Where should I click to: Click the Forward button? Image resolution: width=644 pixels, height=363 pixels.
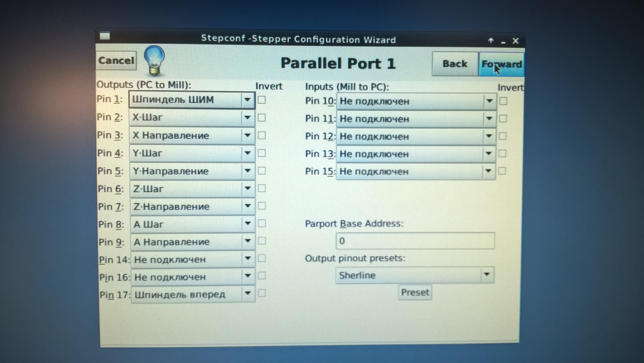(501, 64)
